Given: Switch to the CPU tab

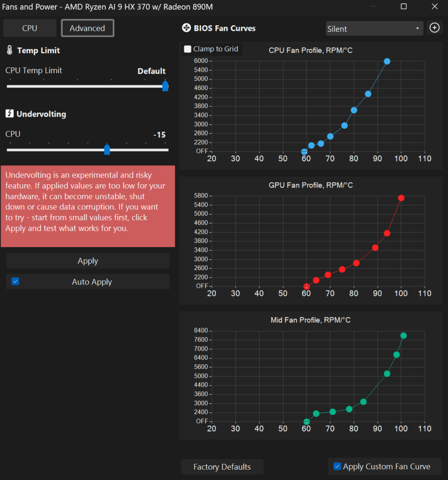Looking at the screenshot, I should [x=30, y=28].
